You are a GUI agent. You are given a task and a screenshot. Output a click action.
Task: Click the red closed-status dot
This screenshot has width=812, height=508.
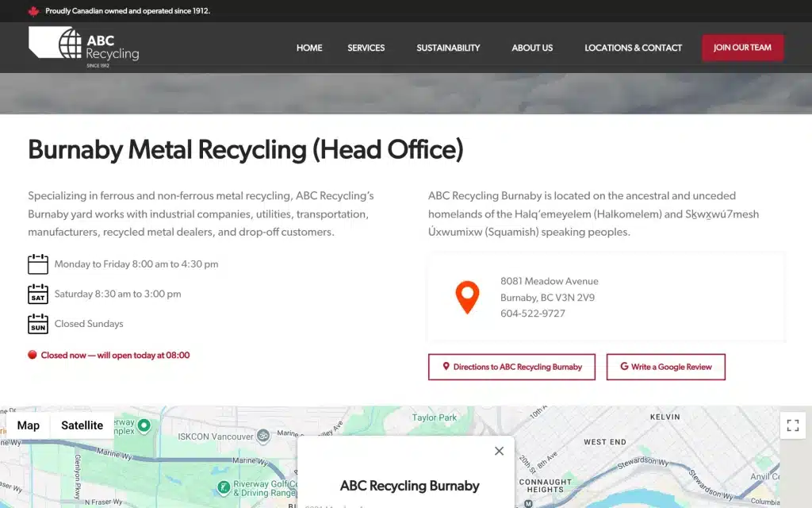point(32,355)
